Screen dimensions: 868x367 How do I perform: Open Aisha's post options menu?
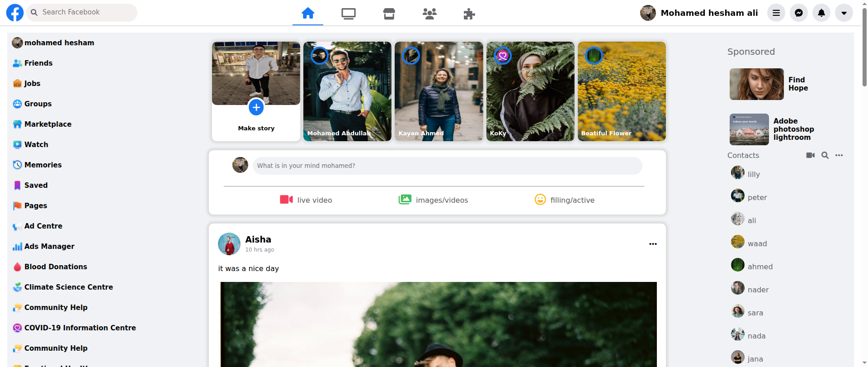653,244
